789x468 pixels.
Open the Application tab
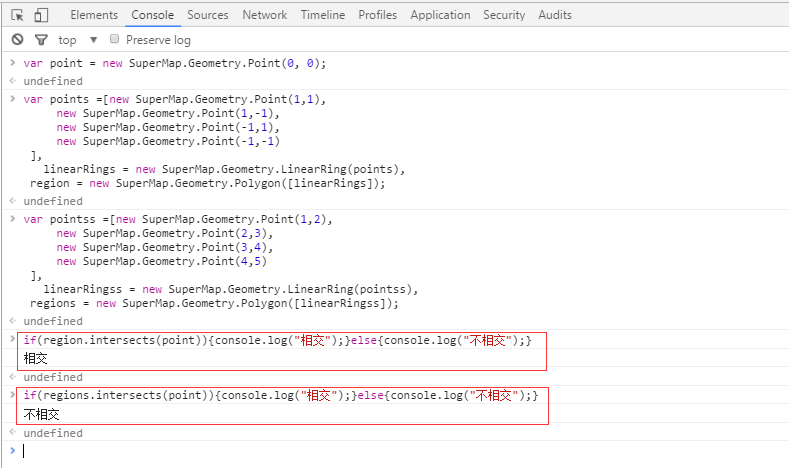(x=440, y=15)
